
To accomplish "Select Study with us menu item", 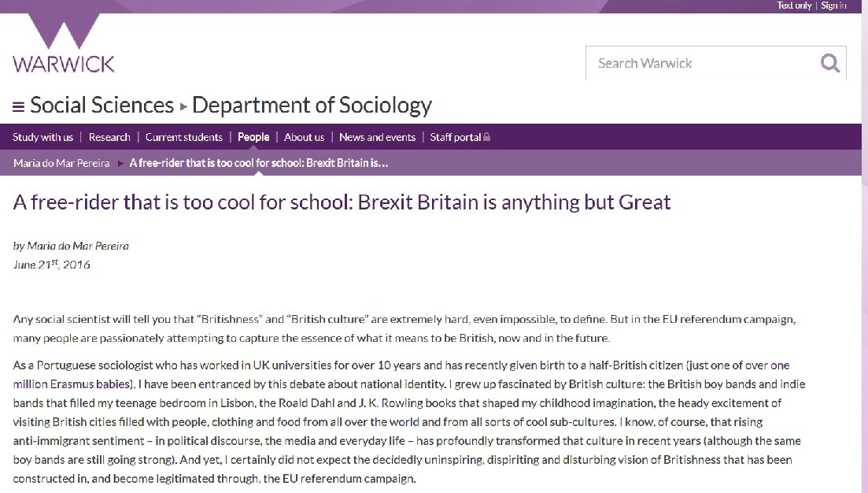I will [x=42, y=137].
